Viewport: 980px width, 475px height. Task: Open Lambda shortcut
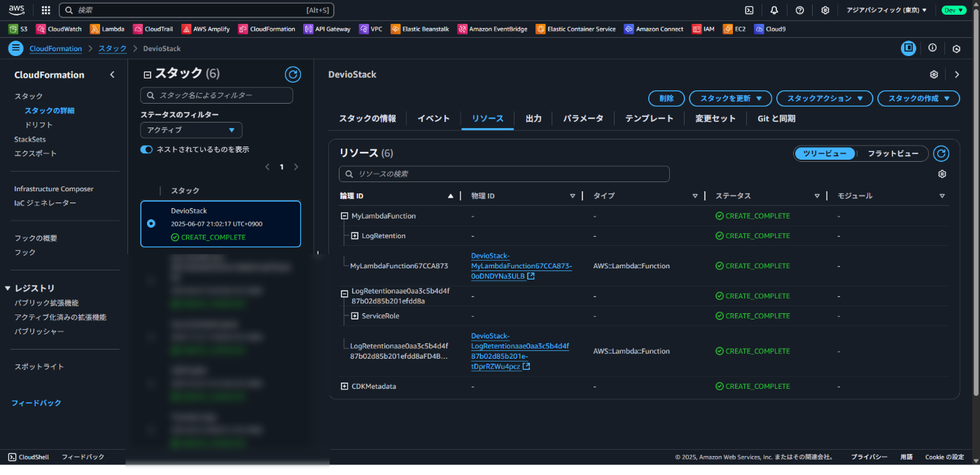click(x=107, y=29)
